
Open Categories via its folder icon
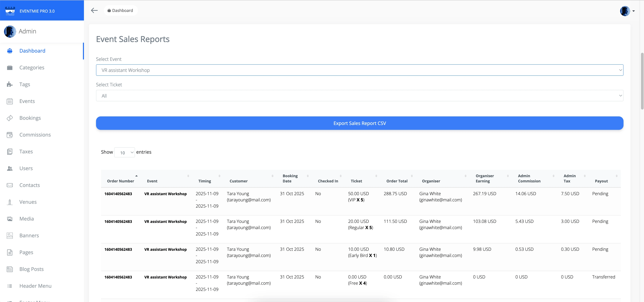tap(10, 68)
